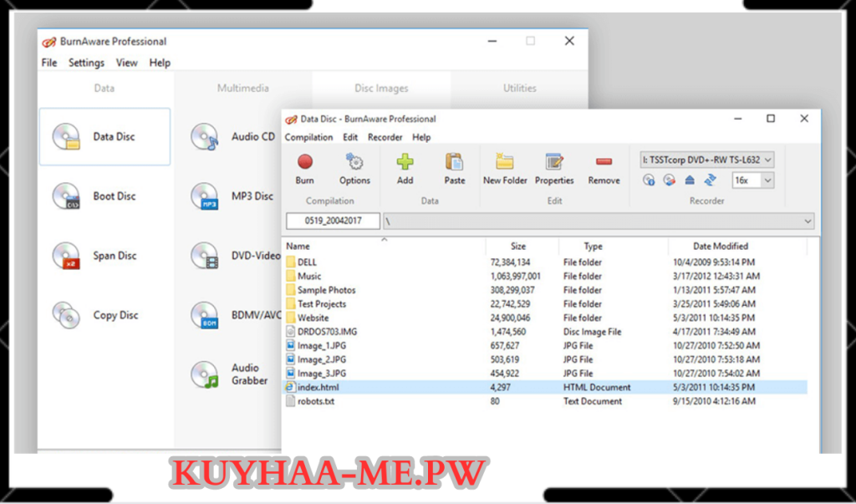Open Audio CD project in main window
The image size is (856, 504).
point(232,136)
